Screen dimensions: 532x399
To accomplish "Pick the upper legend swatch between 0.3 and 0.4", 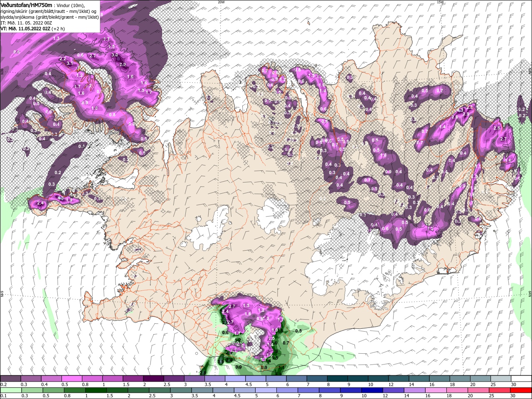I will (31, 379).
